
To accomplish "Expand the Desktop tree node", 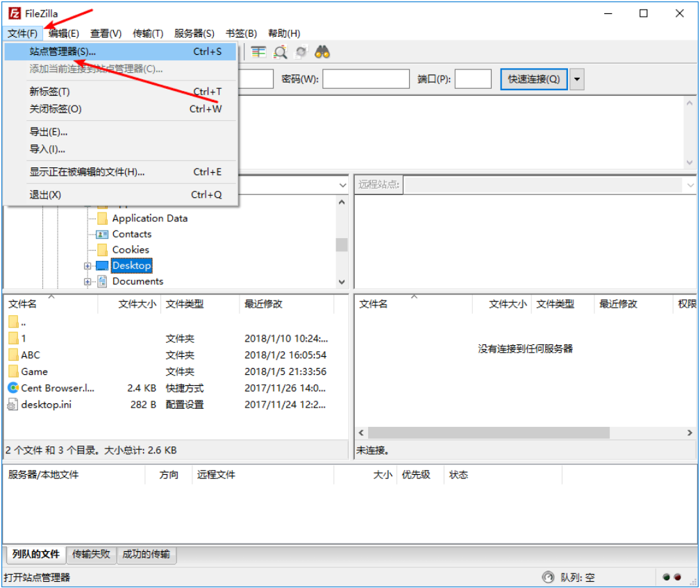I will [x=87, y=266].
